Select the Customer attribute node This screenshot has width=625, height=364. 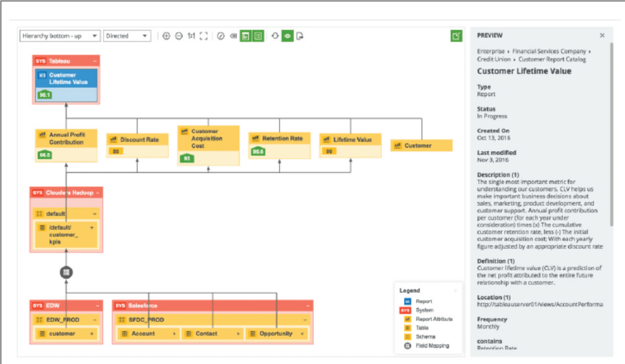pos(421,145)
